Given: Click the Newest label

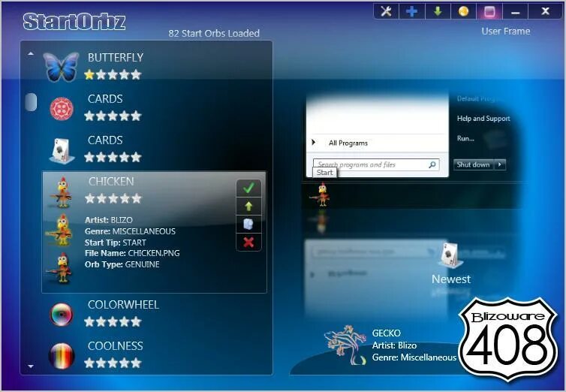Looking at the screenshot, I should click(451, 279).
